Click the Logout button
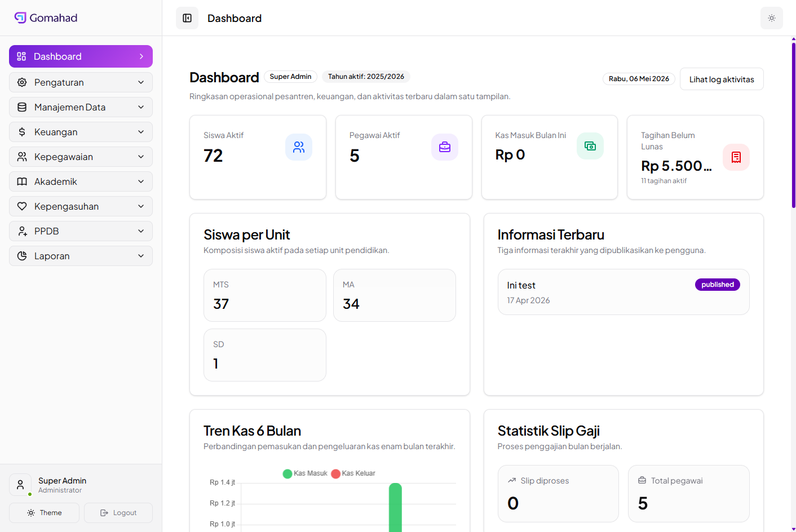 [118, 513]
